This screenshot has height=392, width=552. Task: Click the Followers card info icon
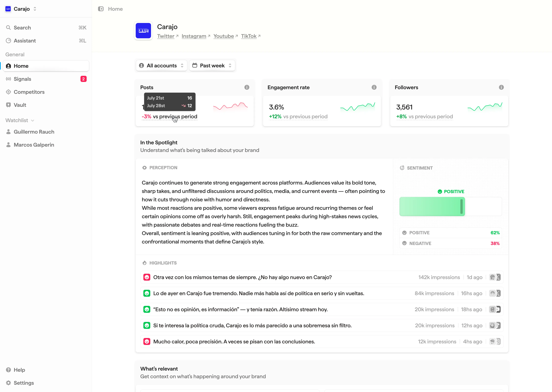point(501,87)
